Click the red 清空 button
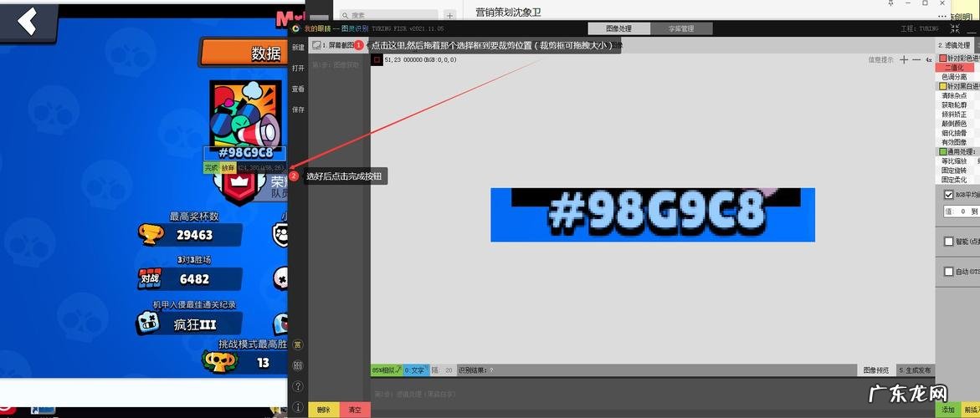 (x=355, y=410)
